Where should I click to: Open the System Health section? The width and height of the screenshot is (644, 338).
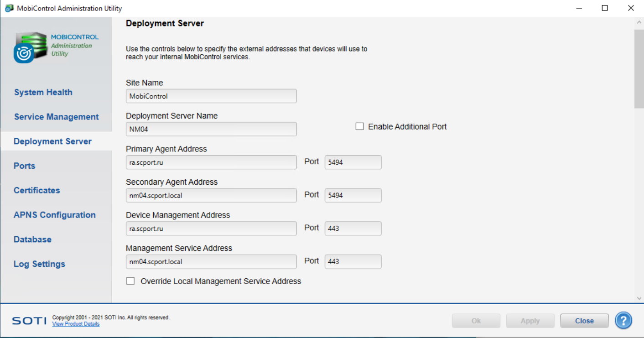click(43, 93)
